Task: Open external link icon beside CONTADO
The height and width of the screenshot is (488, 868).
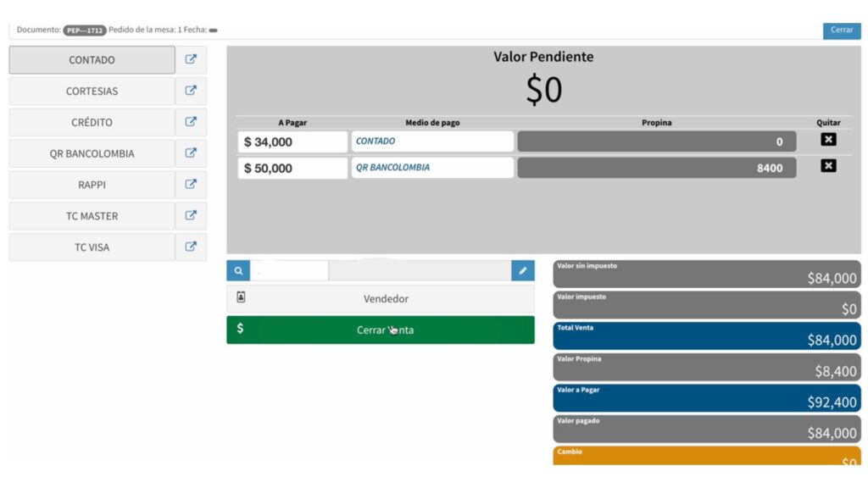Action: [x=191, y=60]
